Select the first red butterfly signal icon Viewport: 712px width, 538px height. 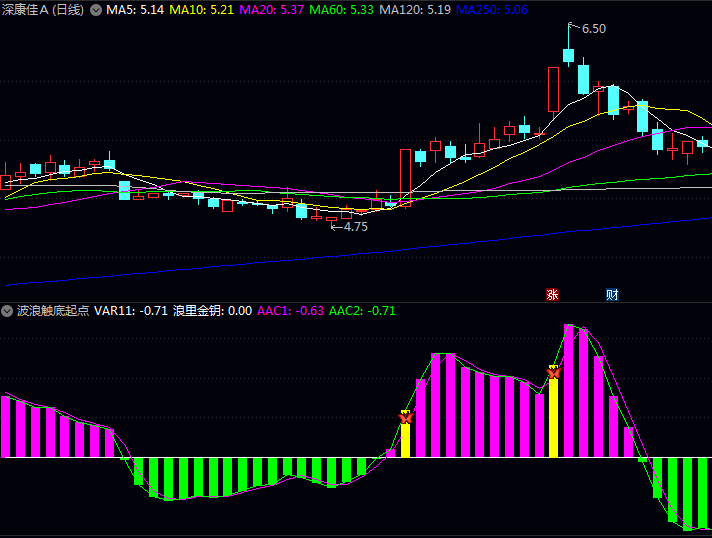(405, 417)
